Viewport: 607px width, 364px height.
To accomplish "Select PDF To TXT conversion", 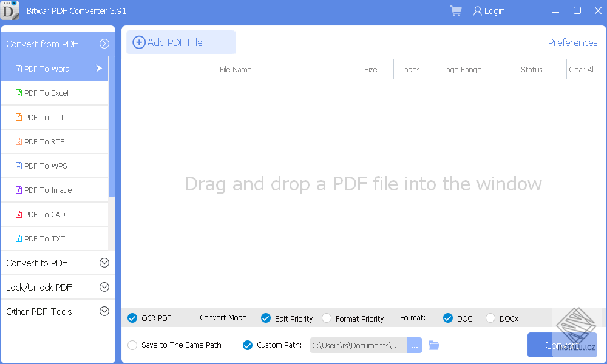I will tap(55, 238).
